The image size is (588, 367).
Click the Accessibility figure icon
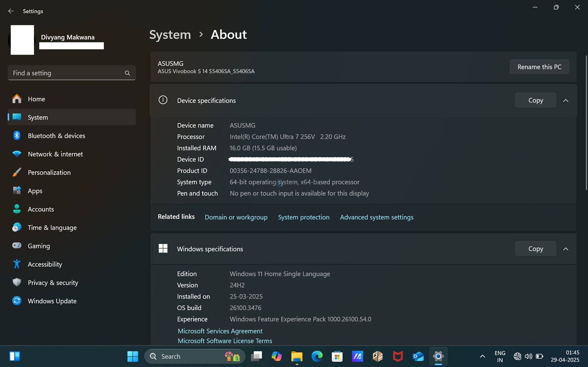17,264
